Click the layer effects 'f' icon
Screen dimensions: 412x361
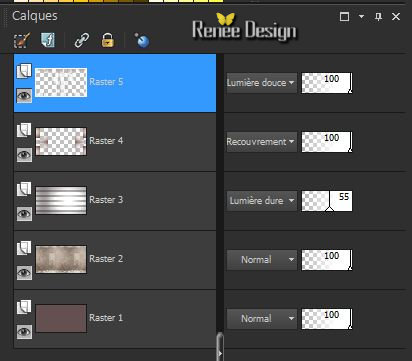48,40
